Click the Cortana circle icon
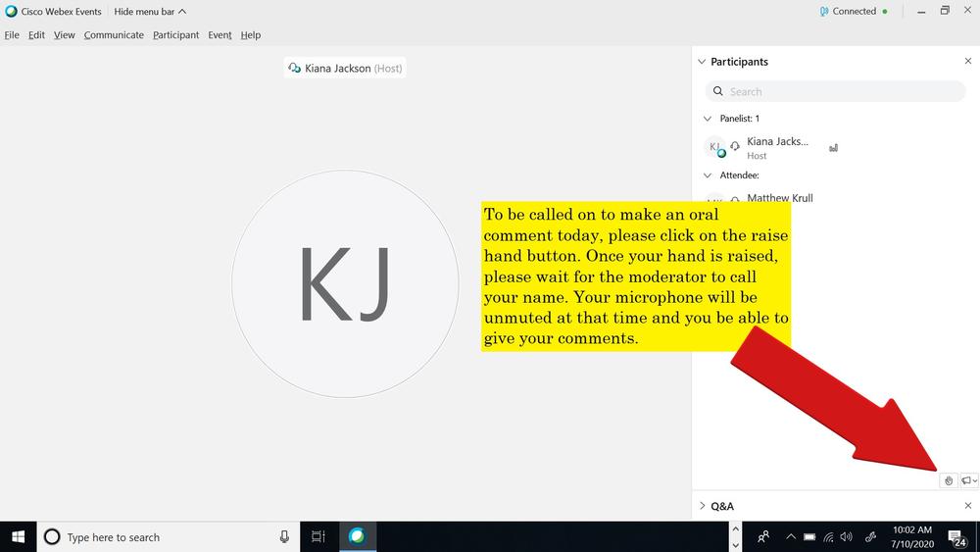Viewport: 980px width, 552px height. [x=52, y=536]
